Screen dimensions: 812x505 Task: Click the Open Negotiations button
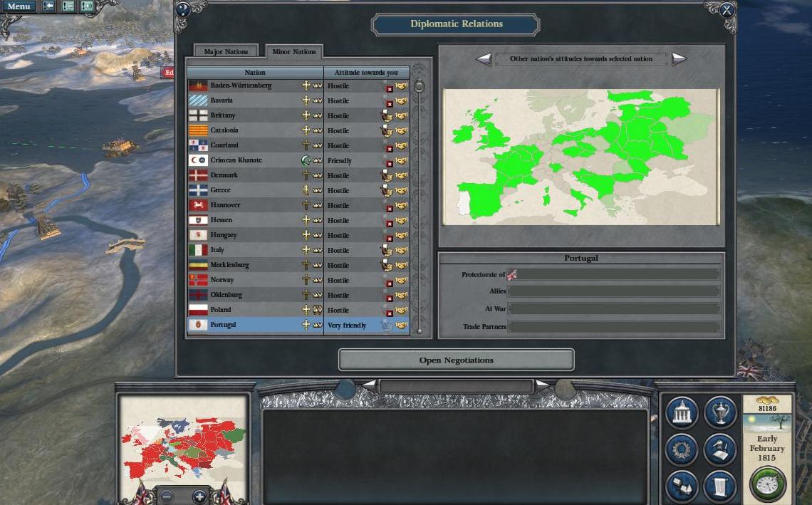coord(457,360)
